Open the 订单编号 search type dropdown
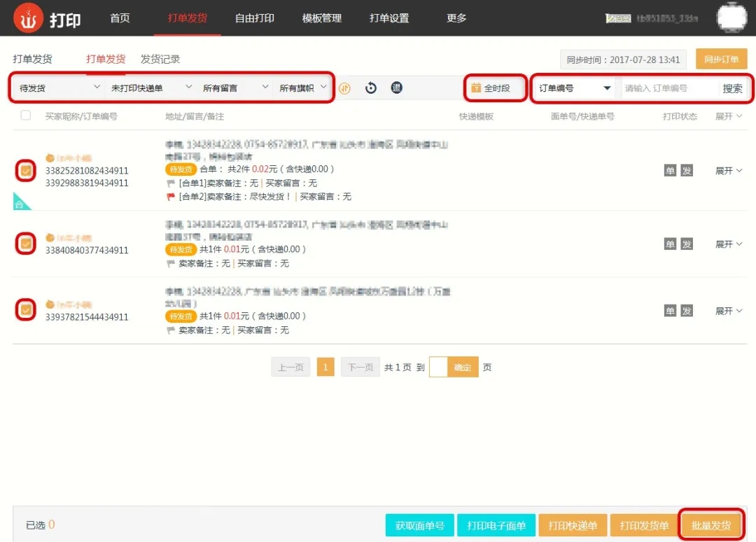Viewport: 756px width, 542px height. 574,88
